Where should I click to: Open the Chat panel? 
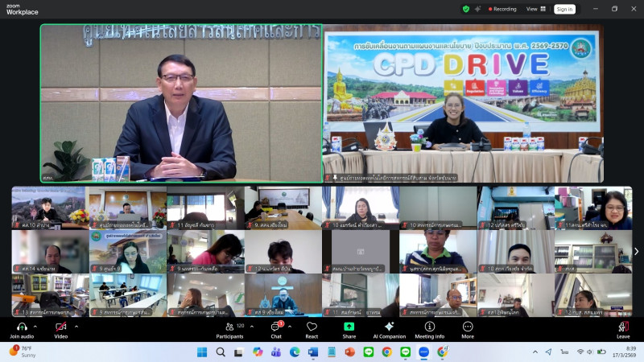click(275, 327)
